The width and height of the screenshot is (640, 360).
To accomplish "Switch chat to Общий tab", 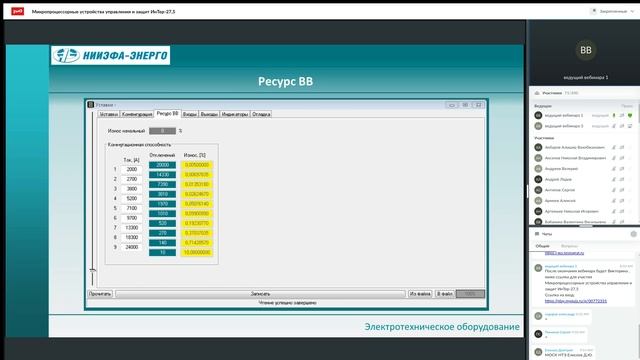I will [x=542, y=246].
